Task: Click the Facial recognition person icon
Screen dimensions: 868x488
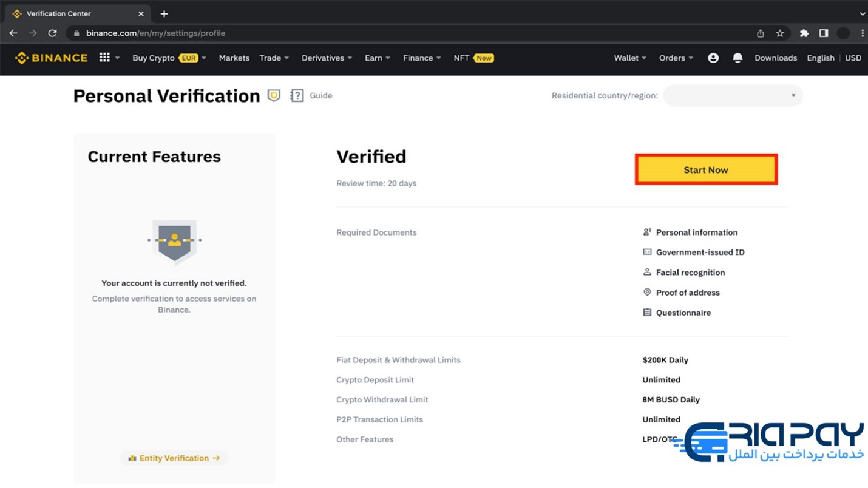Action: pos(647,272)
